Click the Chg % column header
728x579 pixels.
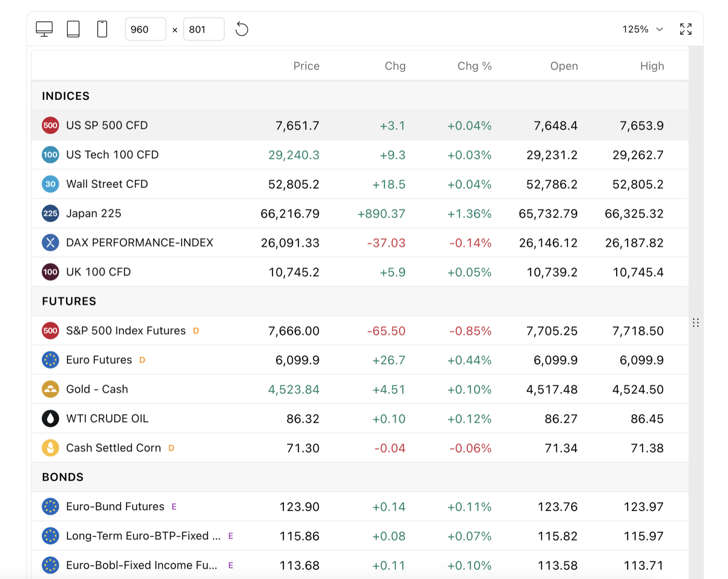pyautogui.click(x=474, y=66)
